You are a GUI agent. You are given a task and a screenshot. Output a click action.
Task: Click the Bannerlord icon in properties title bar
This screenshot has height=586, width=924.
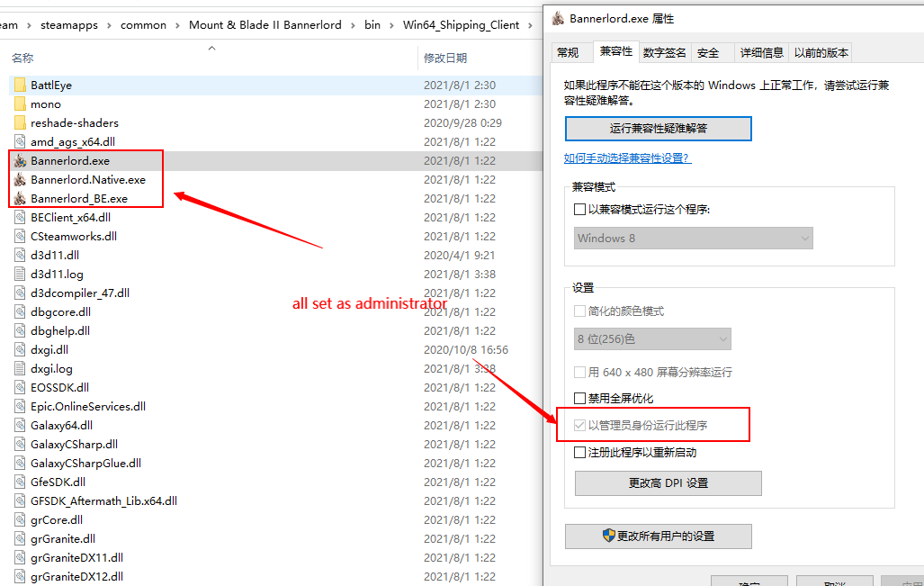(558, 18)
